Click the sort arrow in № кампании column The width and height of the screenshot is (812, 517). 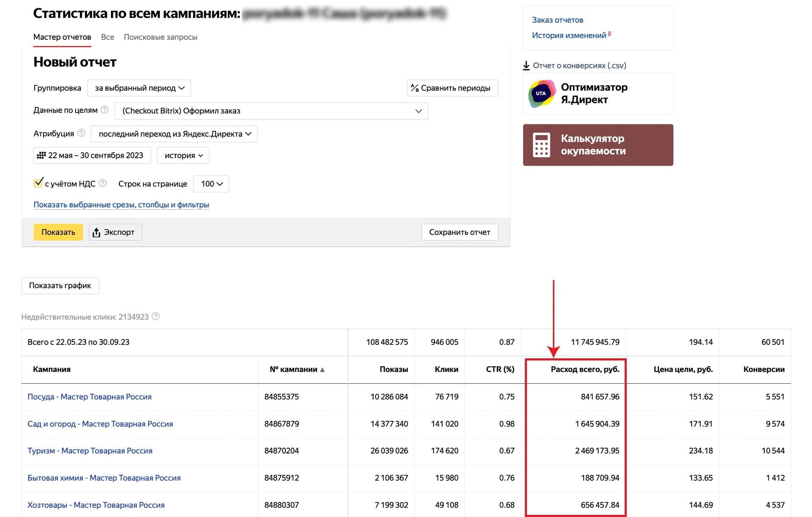pos(322,369)
